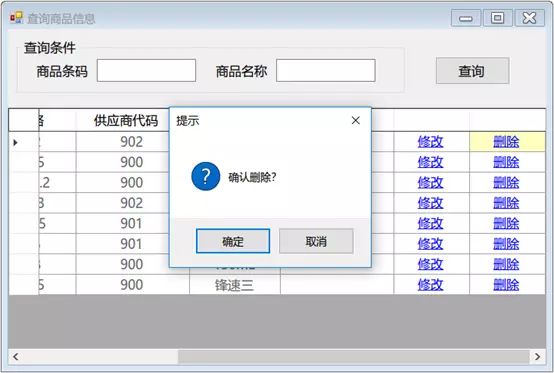Click the horizontal scrollbar left arrow
The width and height of the screenshot is (554, 373).
(x=16, y=357)
